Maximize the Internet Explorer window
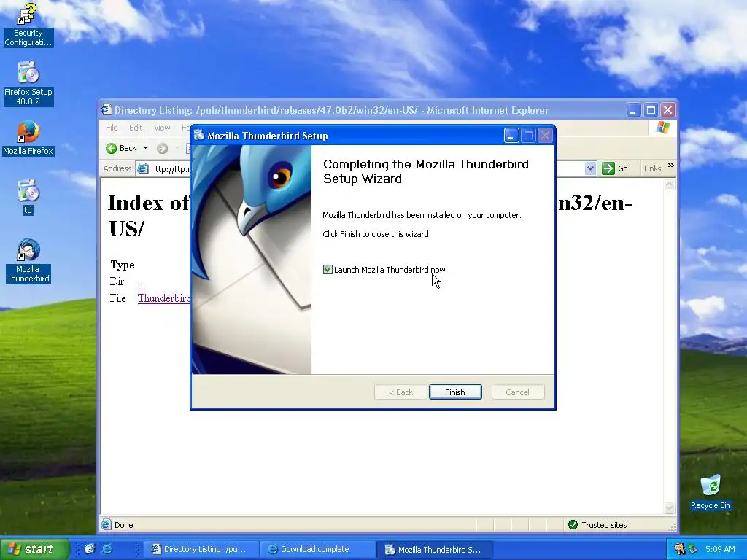Image resolution: width=747 pixels, height=560 pixels. click(x=651, y=110)
